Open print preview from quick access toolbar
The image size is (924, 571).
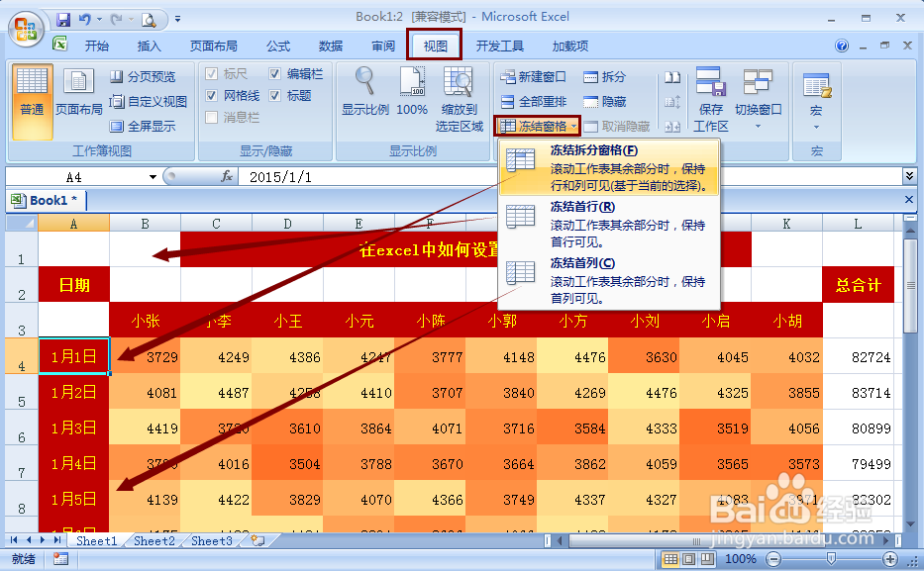click(x=150, y=20)
